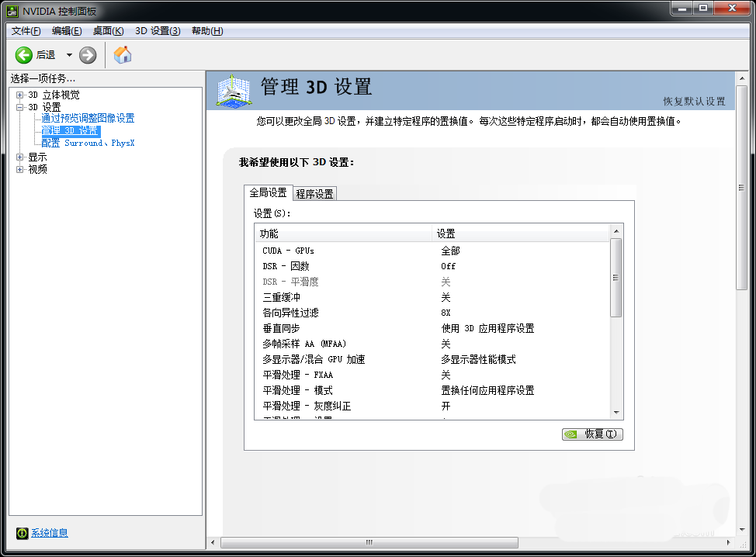
Task: Click the horizontal scrollbar thumb
Action: coord(369,542)
